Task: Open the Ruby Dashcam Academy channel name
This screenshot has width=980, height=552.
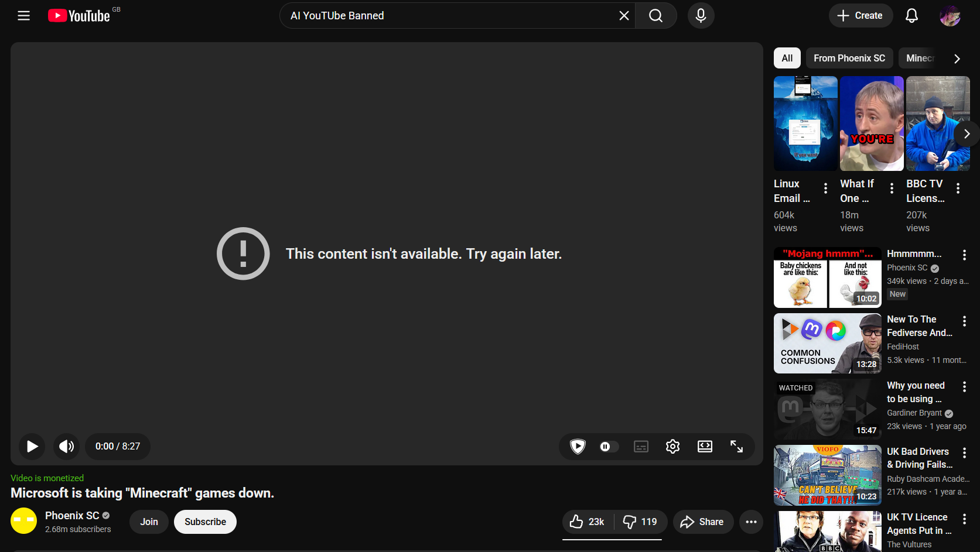Action: [928, 479]
